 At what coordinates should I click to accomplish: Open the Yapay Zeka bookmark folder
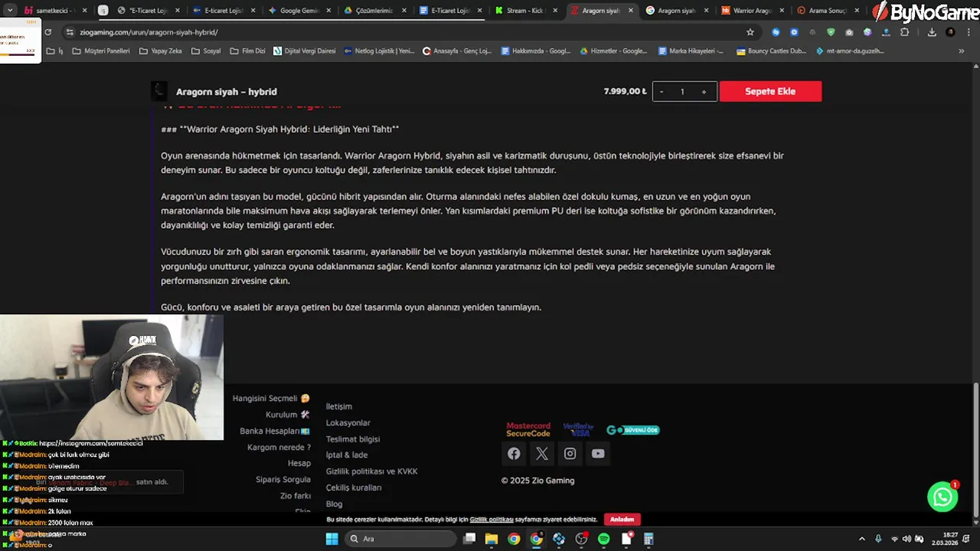[x=161, y=51]
